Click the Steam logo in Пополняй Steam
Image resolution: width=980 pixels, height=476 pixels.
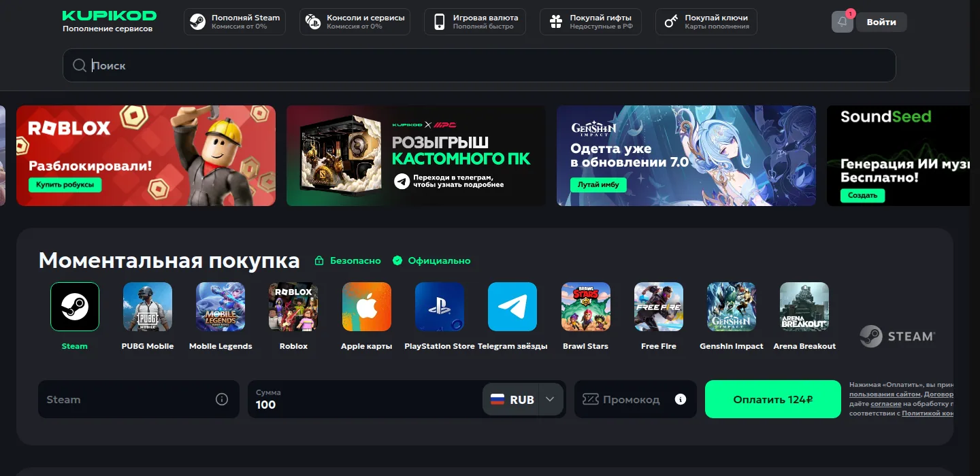[x=198, y=22]
